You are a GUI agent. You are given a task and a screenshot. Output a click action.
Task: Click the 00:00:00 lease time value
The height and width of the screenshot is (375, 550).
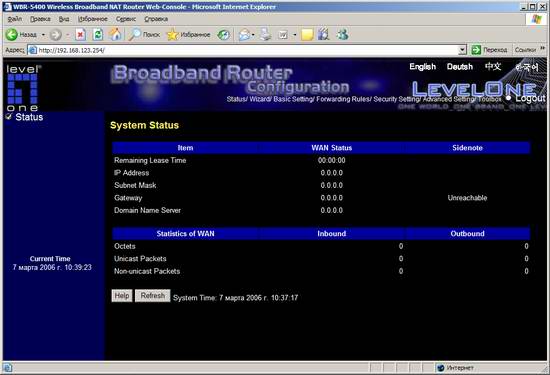pos(331,160)
